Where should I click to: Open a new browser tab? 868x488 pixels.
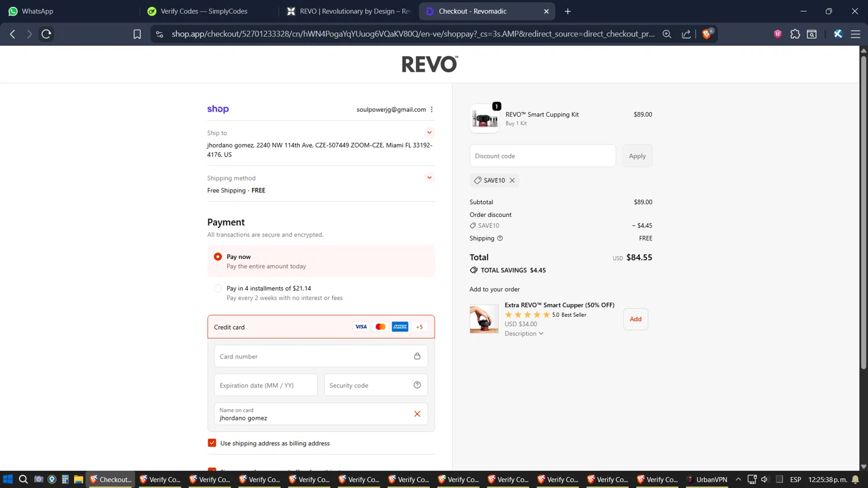pos(568,11)
